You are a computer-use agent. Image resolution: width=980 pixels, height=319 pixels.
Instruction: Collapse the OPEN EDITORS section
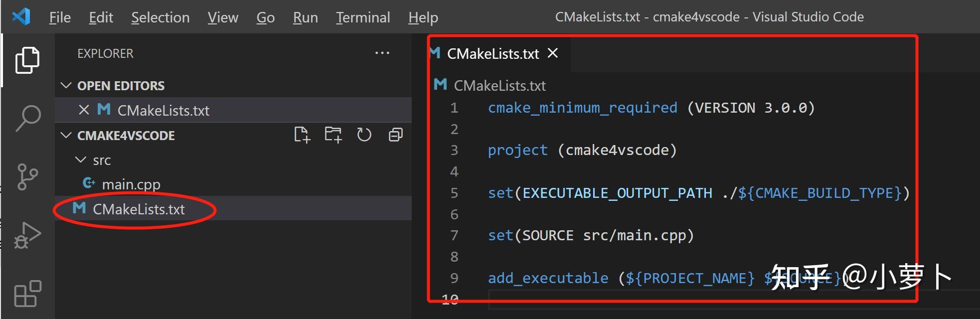tap(66, 85)
